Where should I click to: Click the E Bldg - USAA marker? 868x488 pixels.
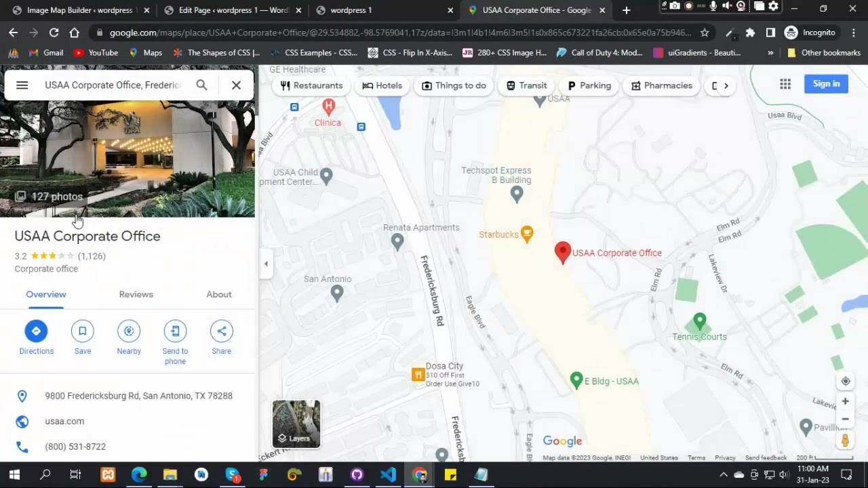coord(576,381)
